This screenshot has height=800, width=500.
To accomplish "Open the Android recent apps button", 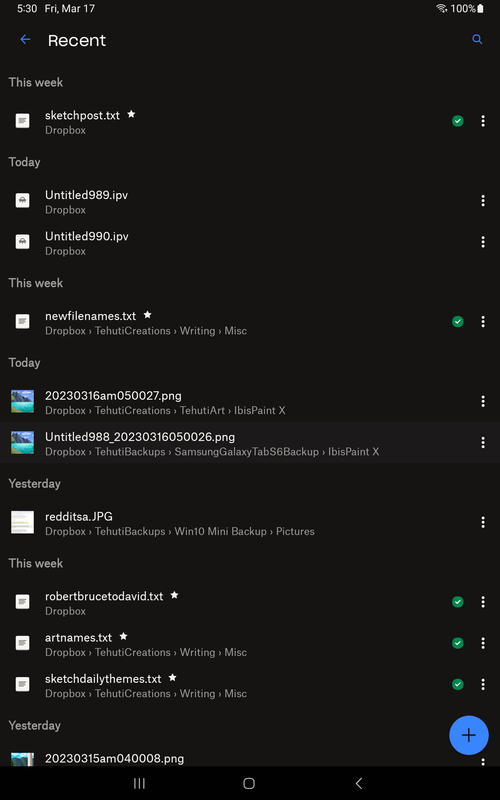I will tap(139, 783).
